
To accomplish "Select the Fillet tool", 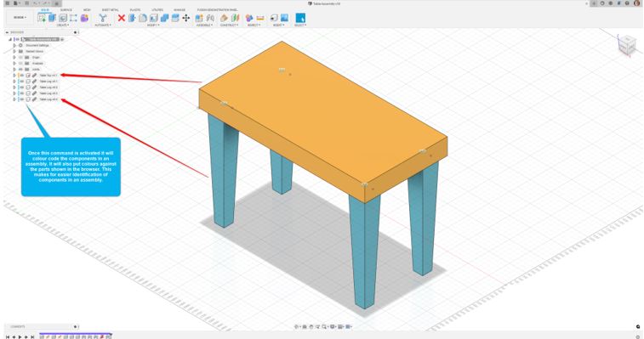I will (143, 18).
